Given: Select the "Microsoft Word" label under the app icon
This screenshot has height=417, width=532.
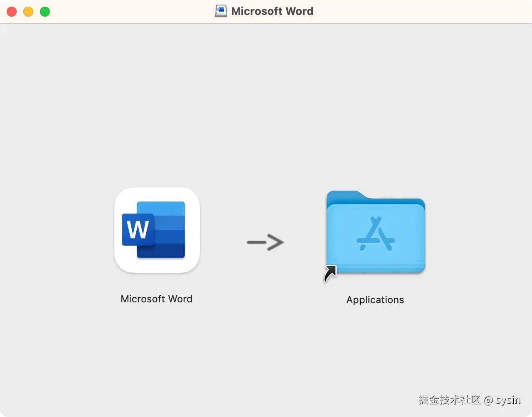Looking at the screenshot, I should [x=156, y=299].
